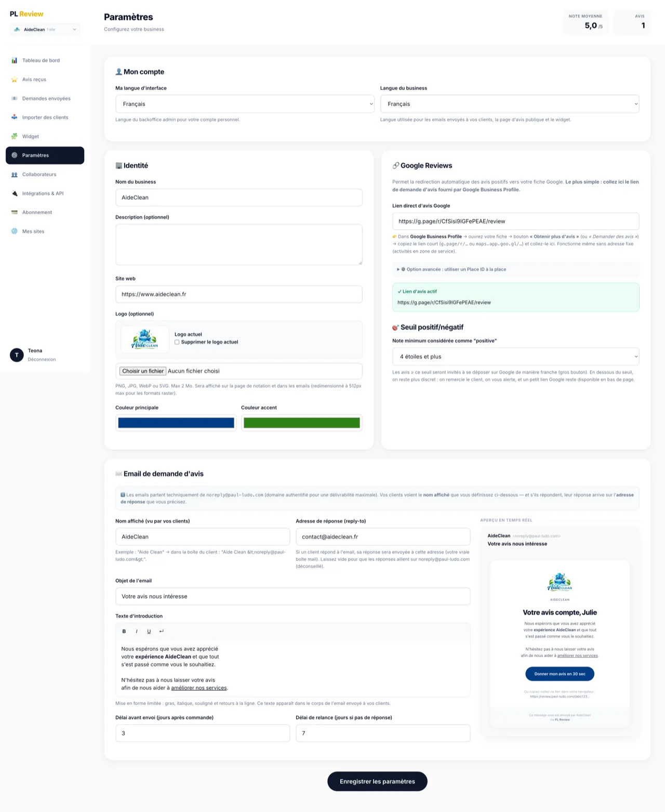Click the Identité building icon

119,166
